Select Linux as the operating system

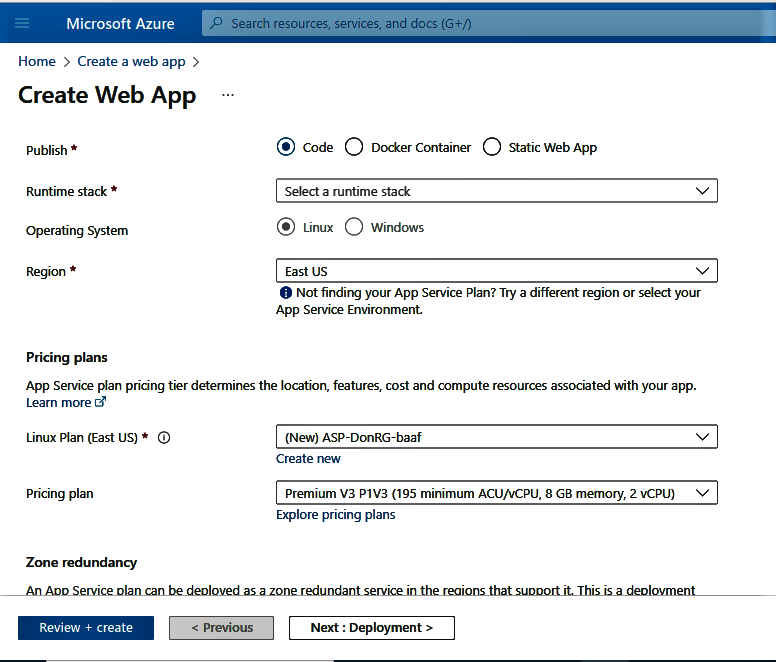coord(286,227)
